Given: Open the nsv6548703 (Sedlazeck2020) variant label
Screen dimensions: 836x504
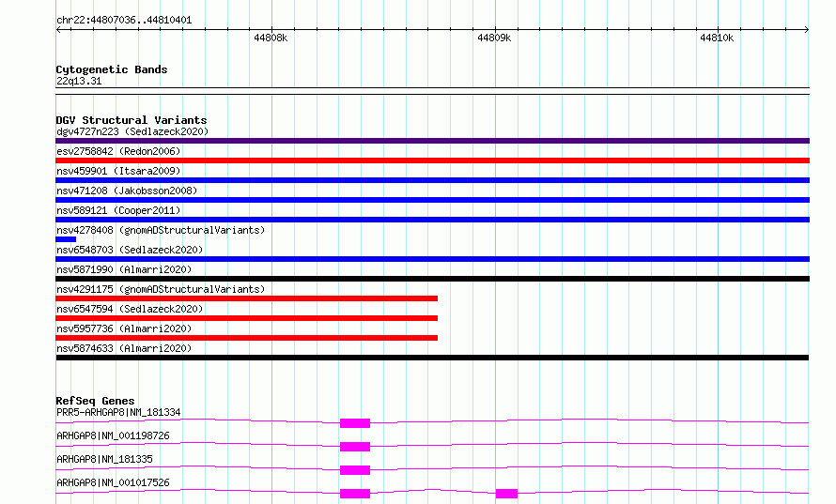Looking at the screenshot, I should click(x=130, y=250).
